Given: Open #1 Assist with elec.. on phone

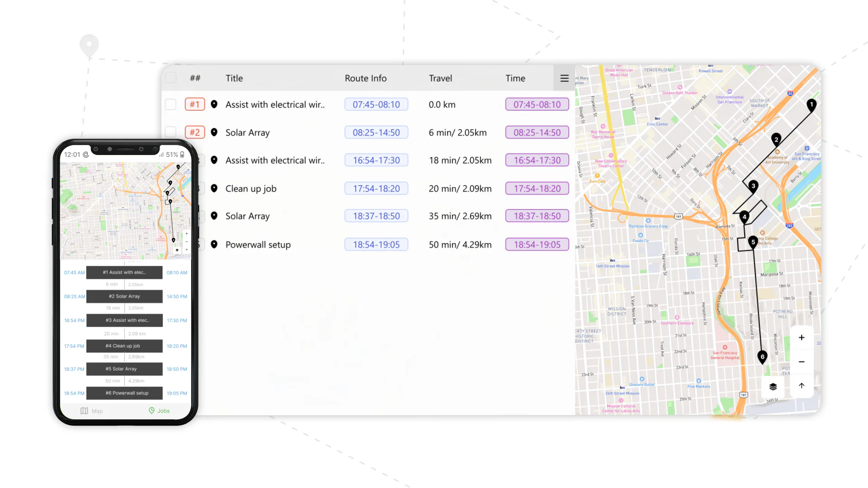Looking at the screenshot, I should click(124, 272).
